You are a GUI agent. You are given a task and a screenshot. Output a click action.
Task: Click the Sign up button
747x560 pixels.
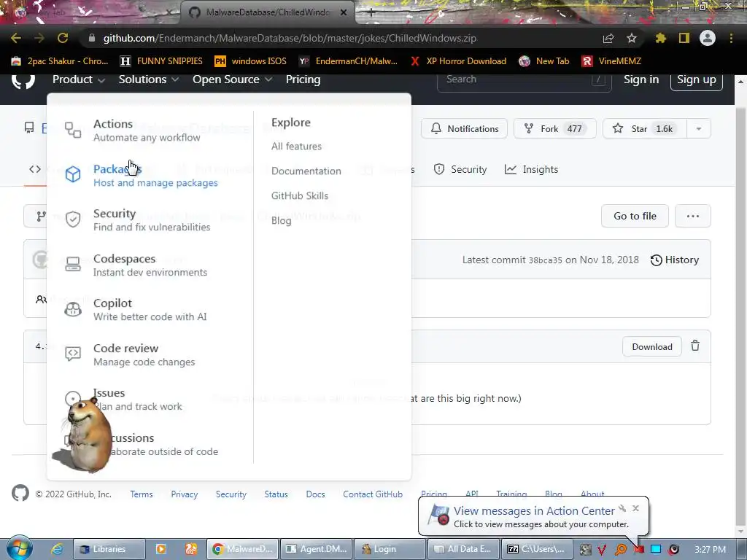(x=697, y=80)
